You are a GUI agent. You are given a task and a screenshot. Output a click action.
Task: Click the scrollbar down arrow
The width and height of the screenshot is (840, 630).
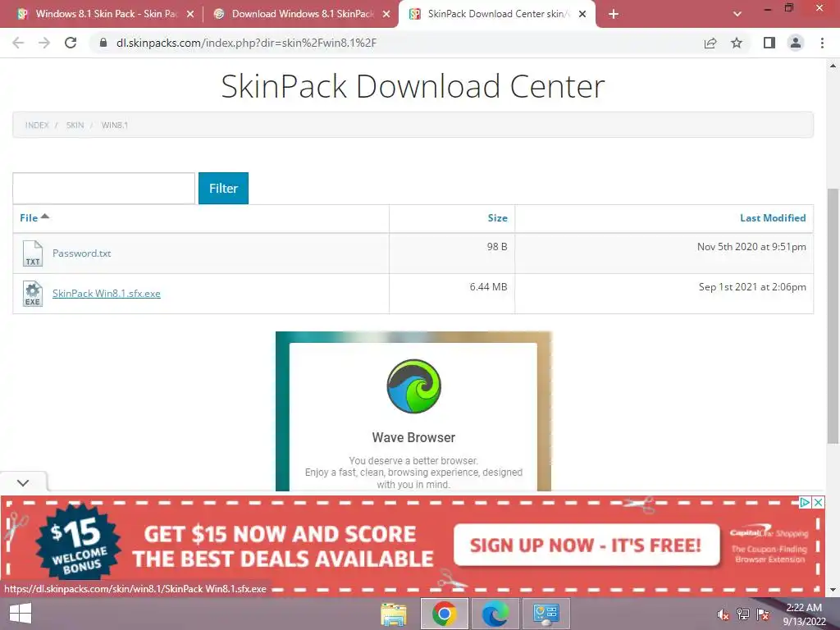[x=833, y=590]
